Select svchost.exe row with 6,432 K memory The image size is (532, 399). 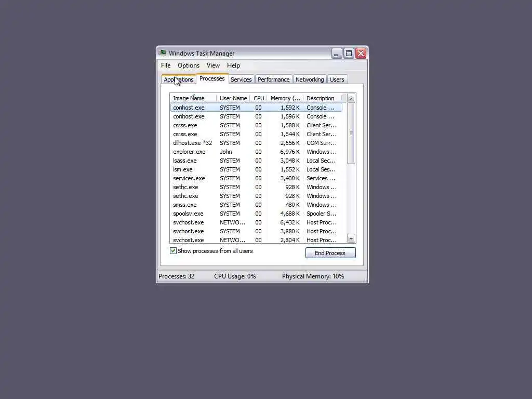point(256,222)
